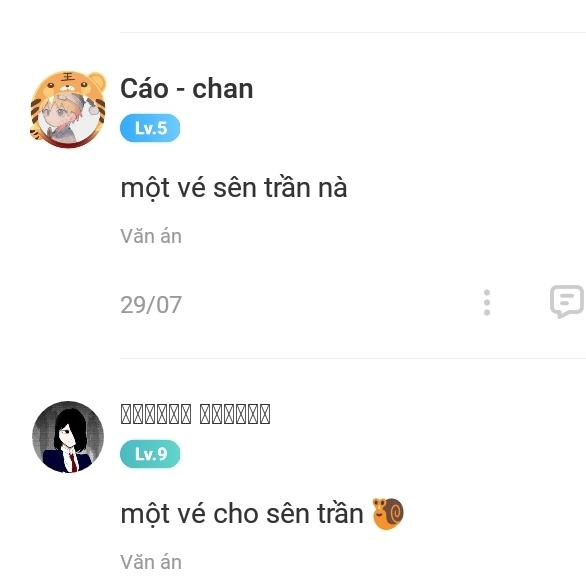586x586 pixels.
Task: Open the dark-haired user's avatar
Action: [68, 437]
